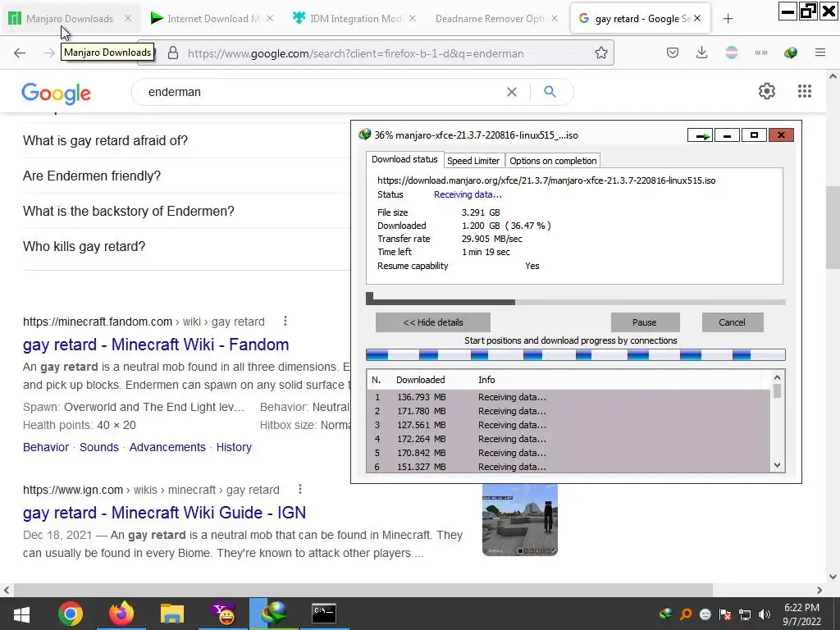Open Google quick settings gear
The width and height of the screenshot is (840, 630).
(x=767, y=91)
